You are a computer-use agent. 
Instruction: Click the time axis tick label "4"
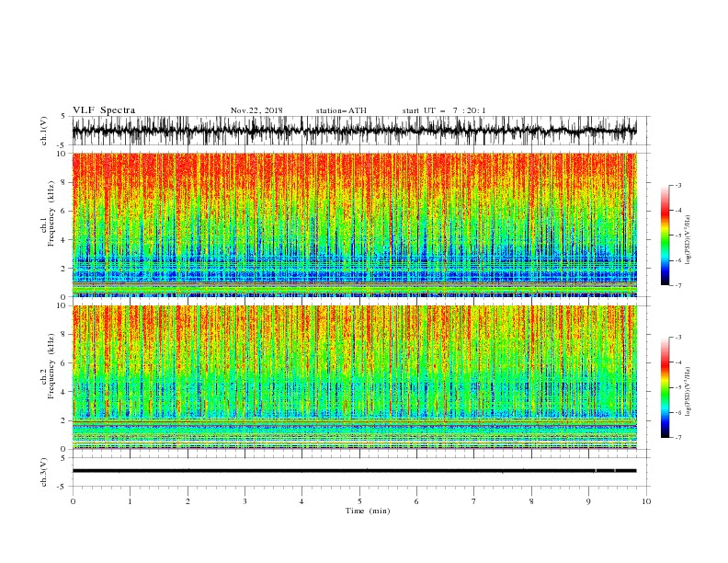pos(301,501)
